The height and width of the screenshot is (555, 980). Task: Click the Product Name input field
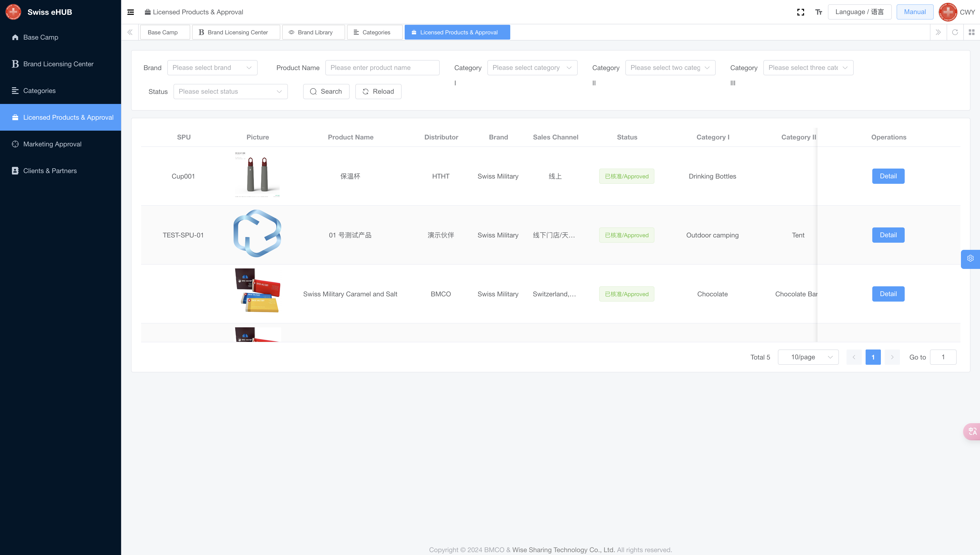coord(382,68)
